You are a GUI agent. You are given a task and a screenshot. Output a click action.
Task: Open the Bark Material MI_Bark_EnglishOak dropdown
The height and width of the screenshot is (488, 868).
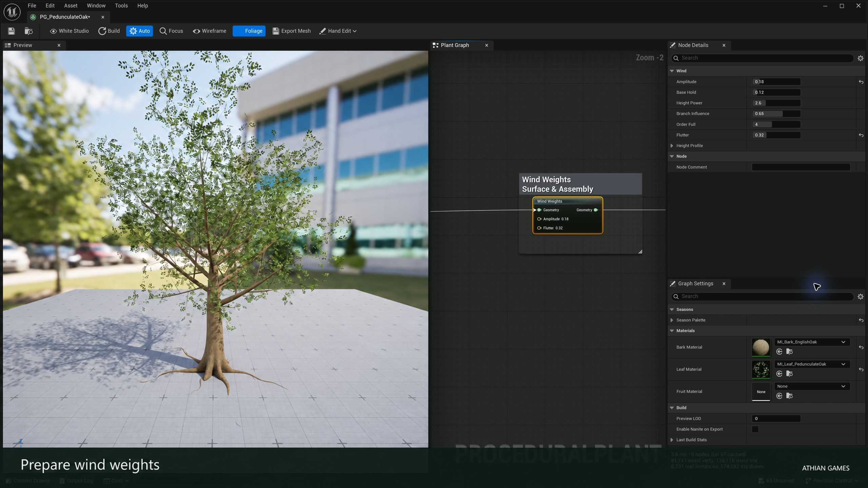coord(812,342)
